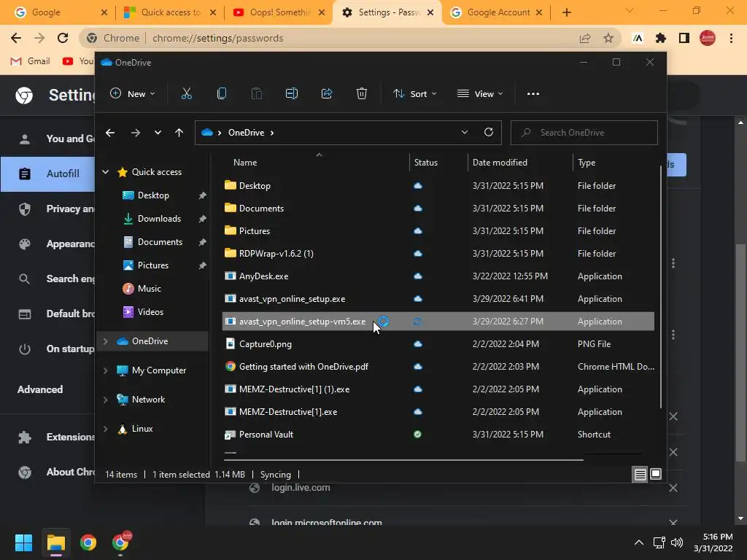Screen dimensions: 747x560
Task: Click the clock and date in taskbar
Action: 713,542
